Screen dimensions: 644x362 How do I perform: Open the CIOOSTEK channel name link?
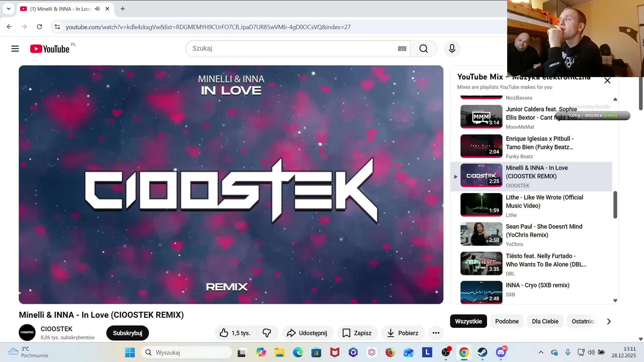coord(56,329)
